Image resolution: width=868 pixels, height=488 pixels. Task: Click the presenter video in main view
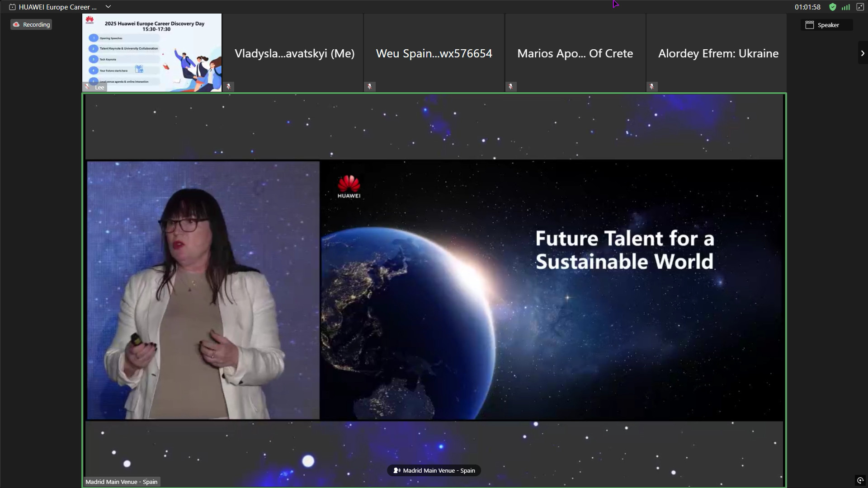pos(203,290)
